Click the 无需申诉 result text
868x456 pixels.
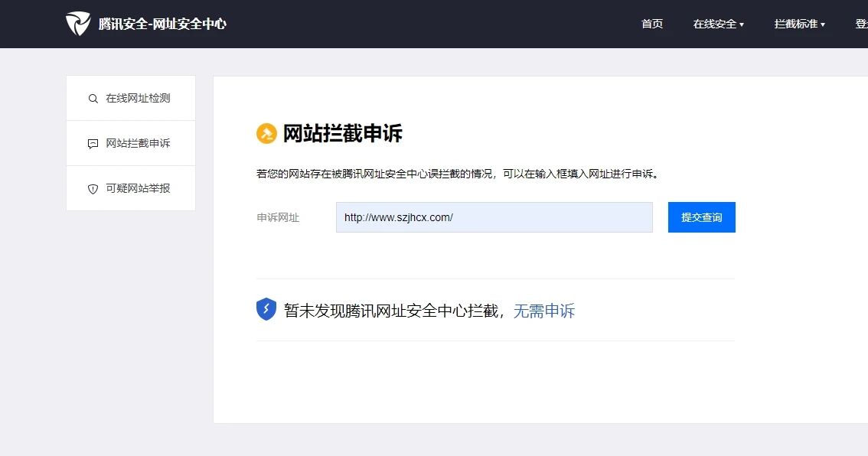point(544,311)
